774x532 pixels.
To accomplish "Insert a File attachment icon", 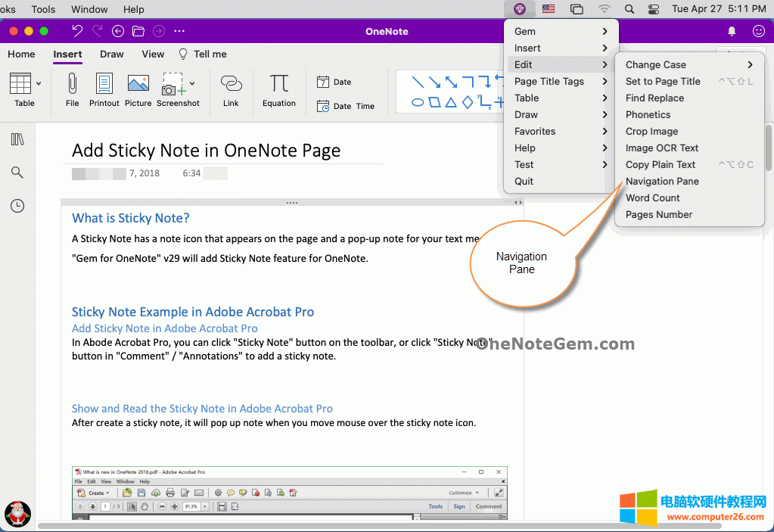I will (73, 83).
